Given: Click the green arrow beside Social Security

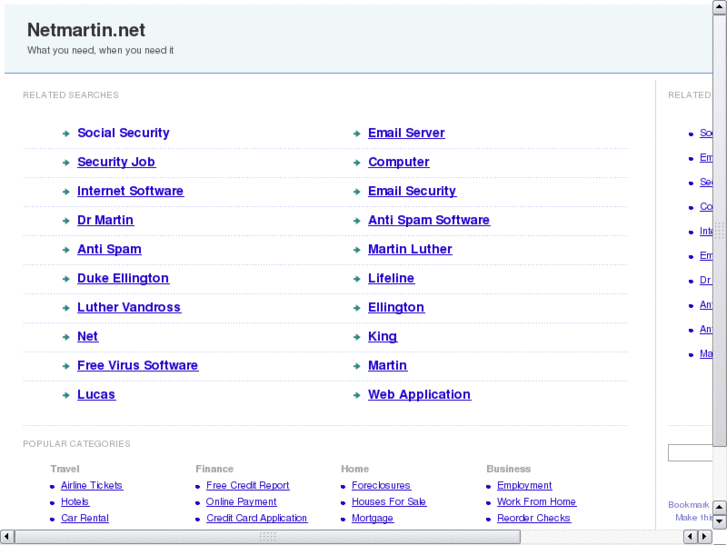Looking at the screenshot, I should click(66, 134).
